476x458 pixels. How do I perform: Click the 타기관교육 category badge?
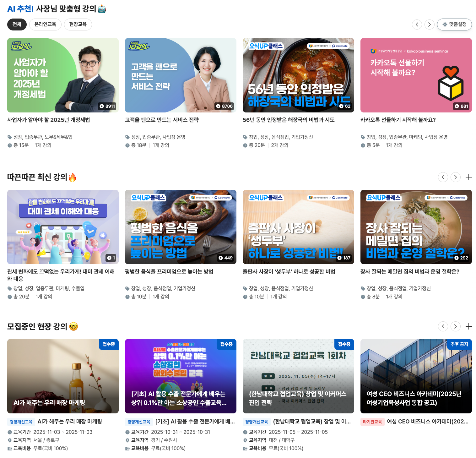click(x=372, y=422)
